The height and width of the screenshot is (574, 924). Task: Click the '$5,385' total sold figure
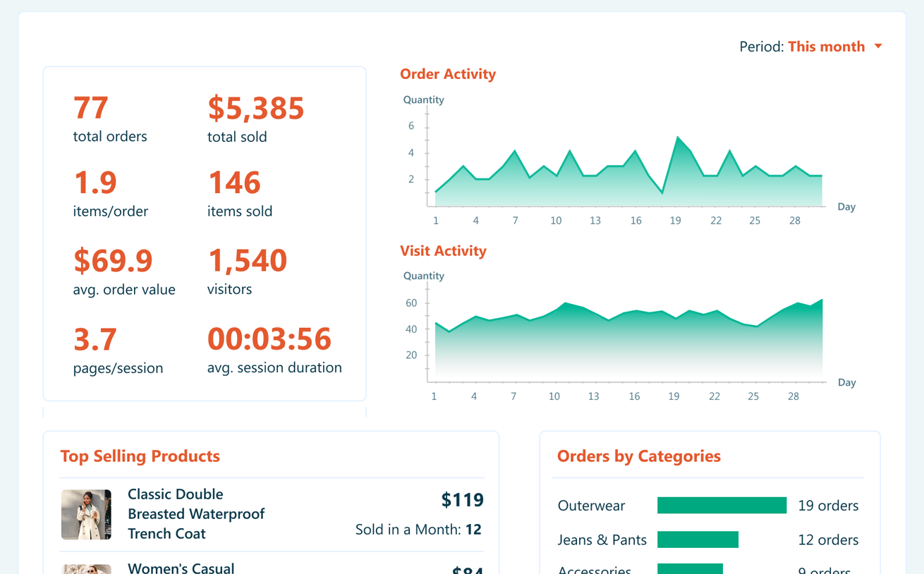coord(256,108)
